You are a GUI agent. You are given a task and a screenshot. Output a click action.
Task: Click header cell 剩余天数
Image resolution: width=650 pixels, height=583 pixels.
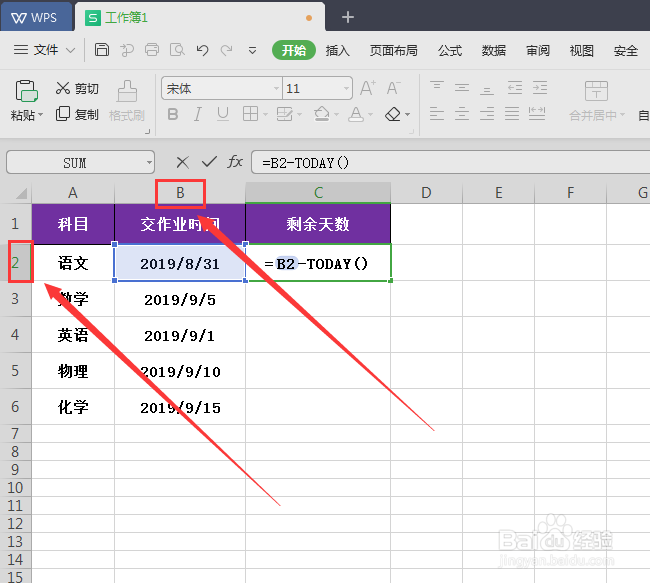(x=318, y=224)
